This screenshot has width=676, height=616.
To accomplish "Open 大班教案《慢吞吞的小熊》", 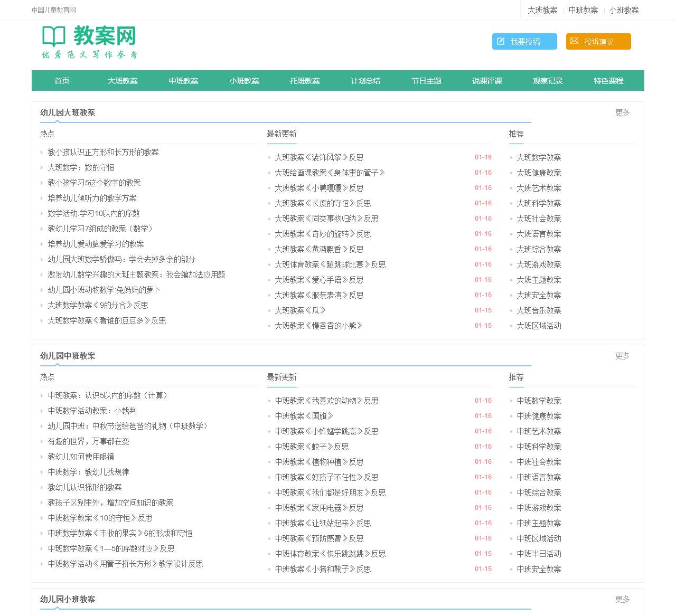I will 318,326.
